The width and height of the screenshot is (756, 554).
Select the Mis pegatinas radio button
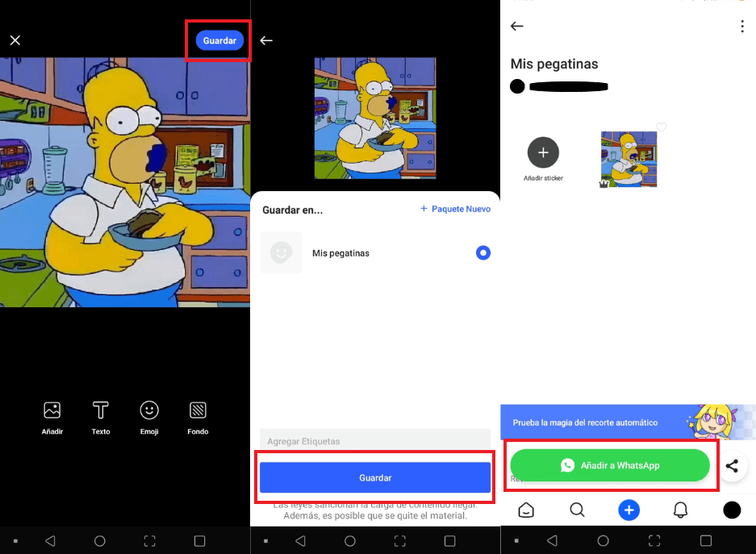pyautogui.click(x=483, y=253)
